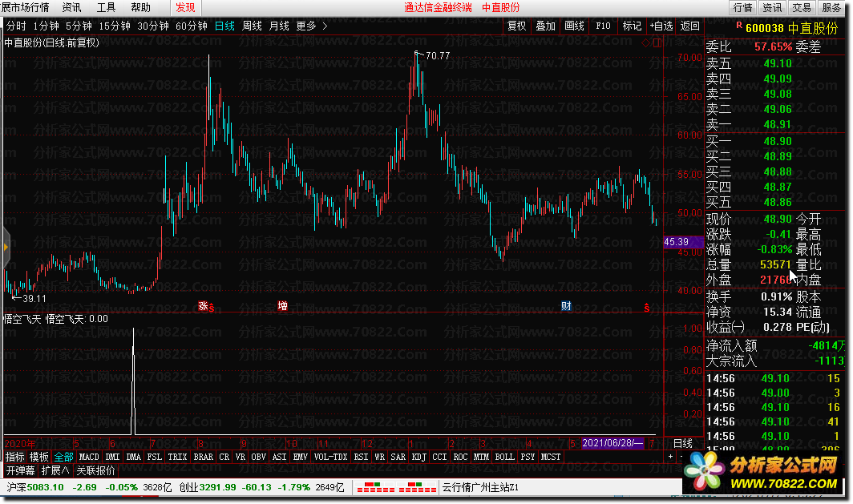
Task: Select the 日线 period tab in toolbar
Action: pos(224,26)
